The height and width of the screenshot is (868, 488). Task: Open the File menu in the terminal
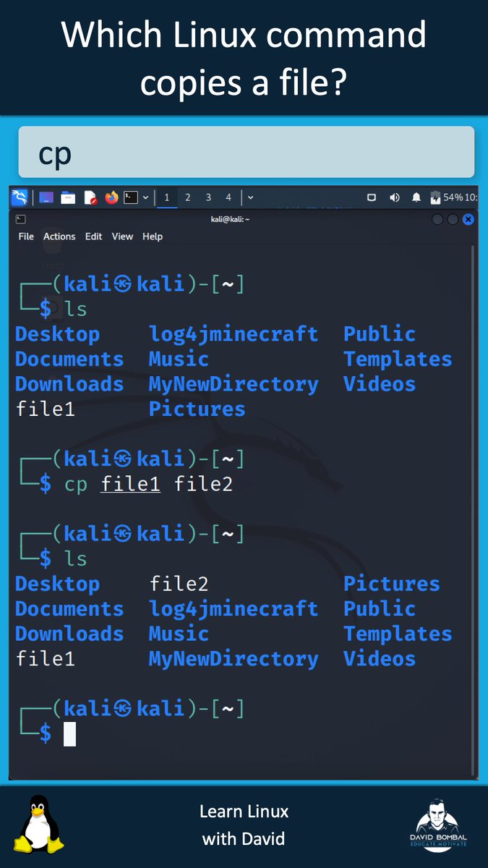click(x=26, y=237)
